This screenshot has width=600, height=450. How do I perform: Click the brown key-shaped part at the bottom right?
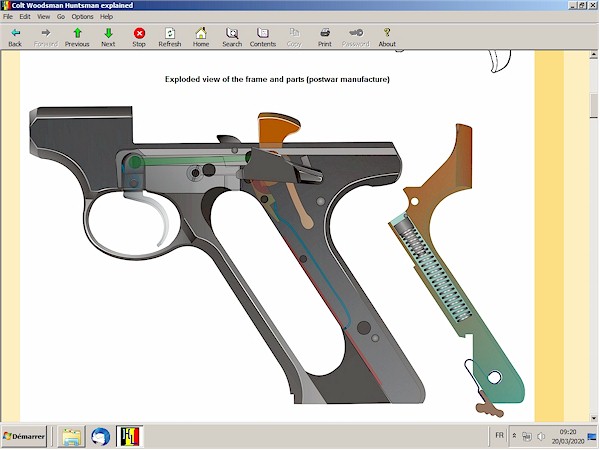(489, 406)
